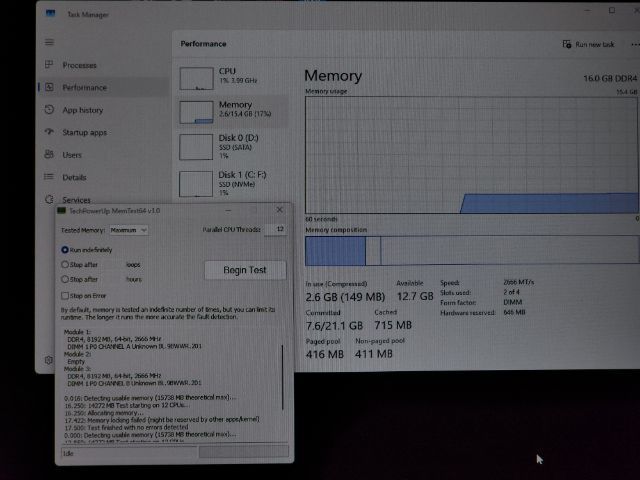
Task: Click the Task Manager title bar app icon
Action: [x=50, y=14]
